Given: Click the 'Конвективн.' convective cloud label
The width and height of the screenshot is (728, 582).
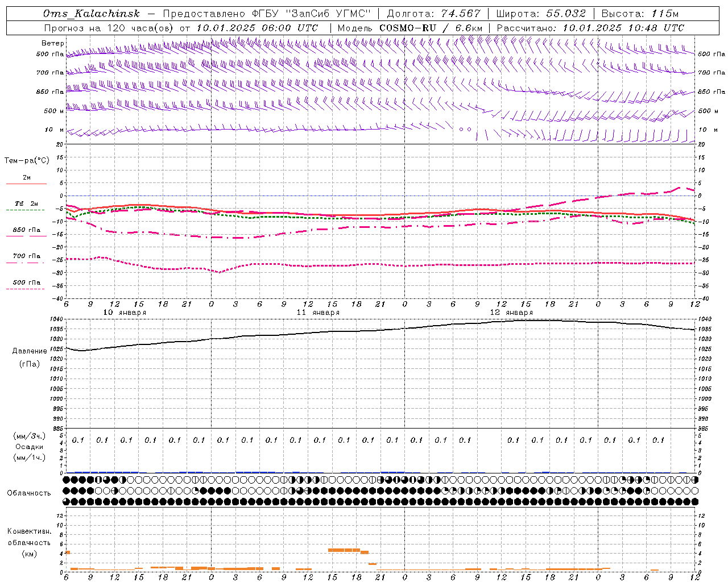Looking at the screenshot, I should click(29, 531).
